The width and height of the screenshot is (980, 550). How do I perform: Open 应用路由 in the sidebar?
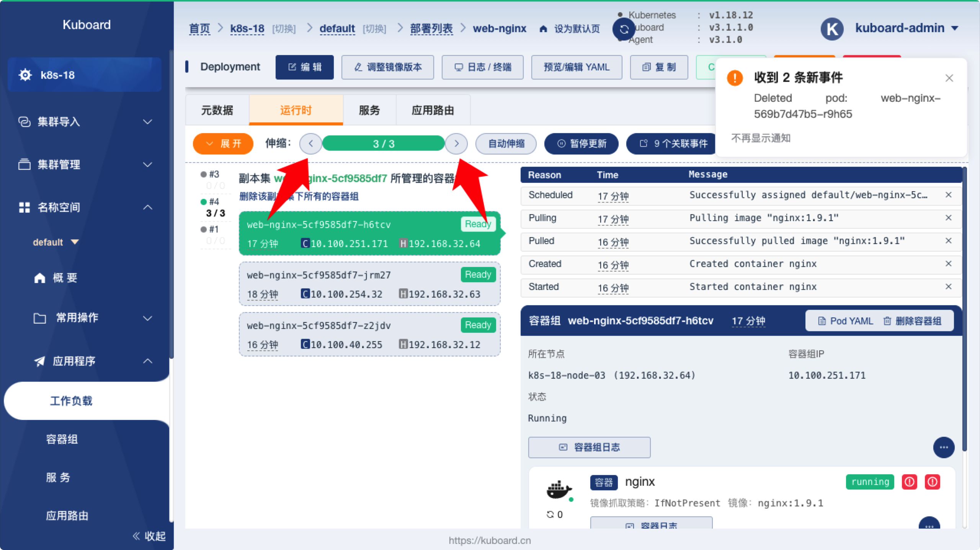click(67, 516)
